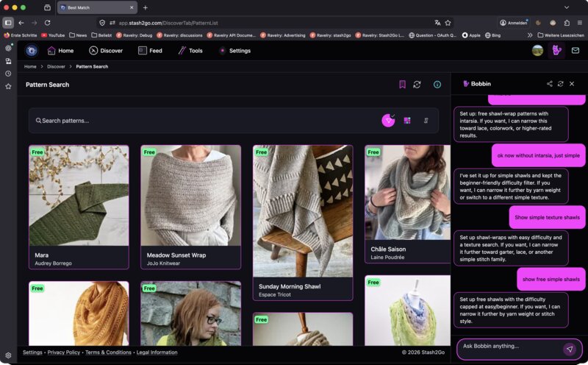Screen dimensions: 588x365
Task: Refresh the pattern search results
Action: [x=417, y=85]
